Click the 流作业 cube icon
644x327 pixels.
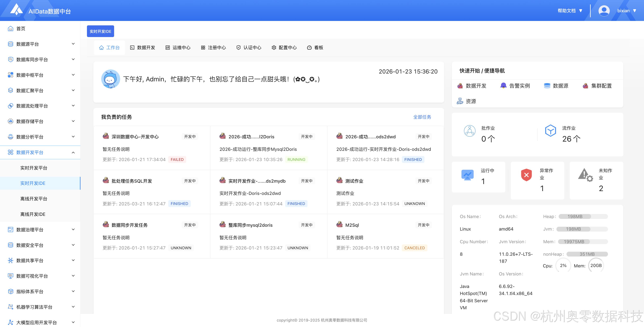(550, 131)
